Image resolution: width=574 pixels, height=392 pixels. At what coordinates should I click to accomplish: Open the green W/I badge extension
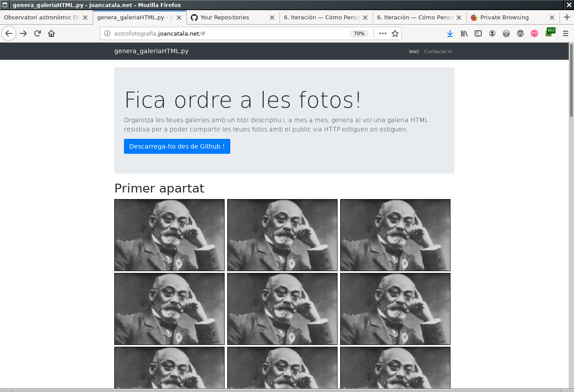pos(550,32)
